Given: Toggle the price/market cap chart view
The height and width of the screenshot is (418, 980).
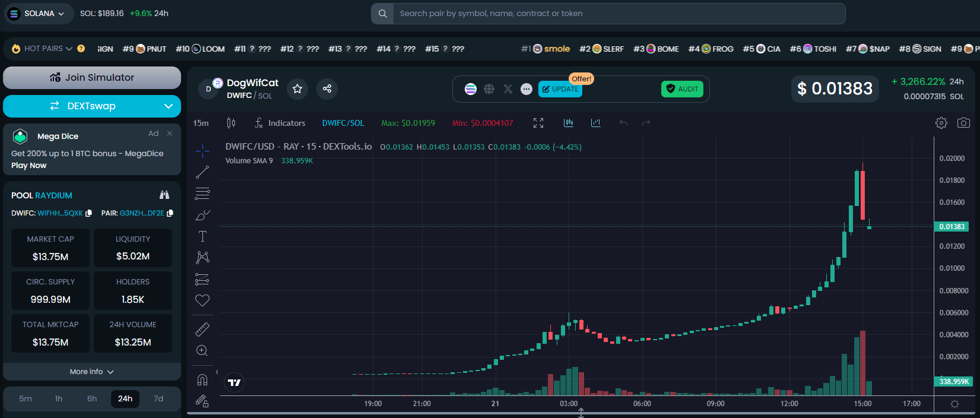Looking at the screenshot, I should pos(569,123).
